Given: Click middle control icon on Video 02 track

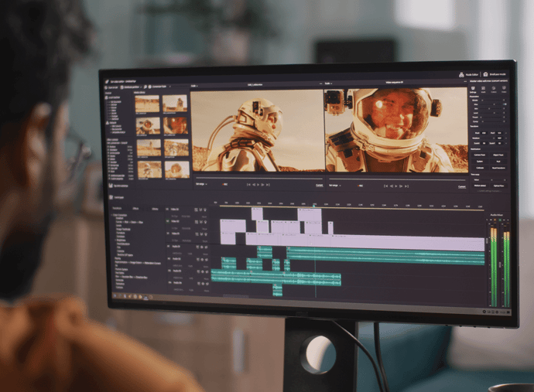Looking at the screenshot, I should pos(200,222).
